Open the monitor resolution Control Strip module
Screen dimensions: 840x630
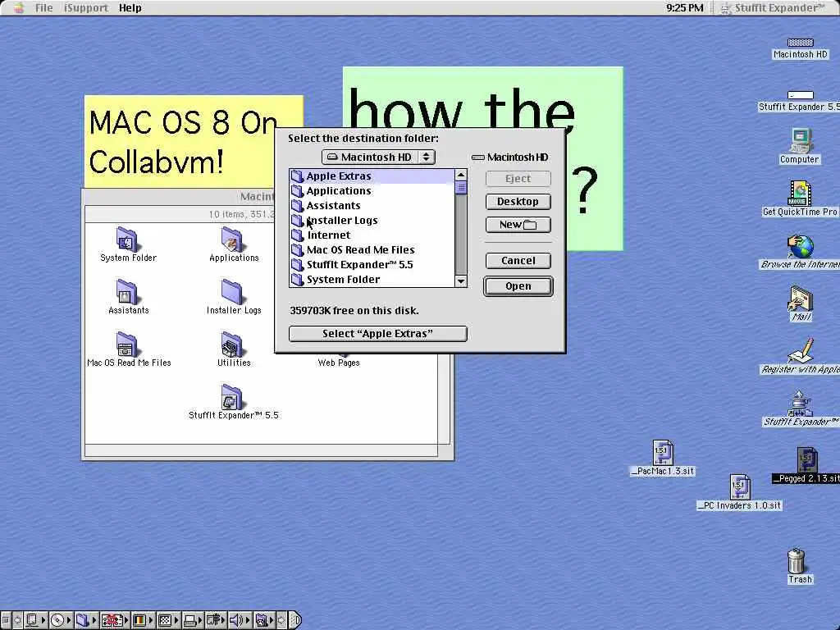tap(168, 620)
